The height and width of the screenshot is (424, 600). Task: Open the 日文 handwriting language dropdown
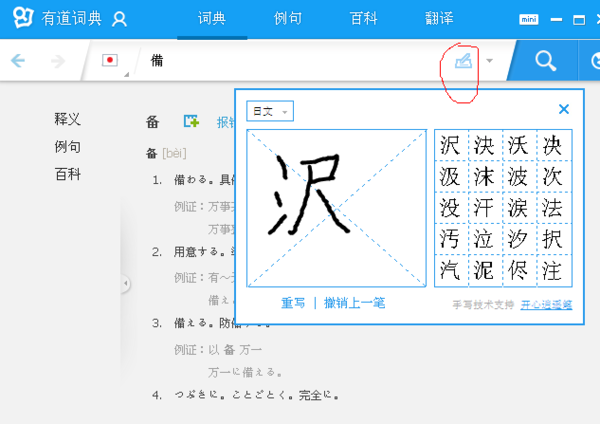click(270, 111)
